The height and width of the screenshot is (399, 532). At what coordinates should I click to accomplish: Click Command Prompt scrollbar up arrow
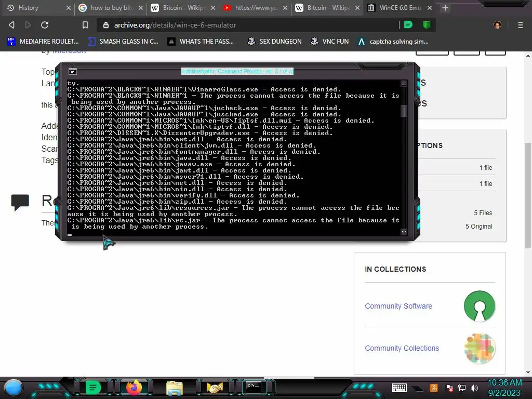(x=404, y=84)
